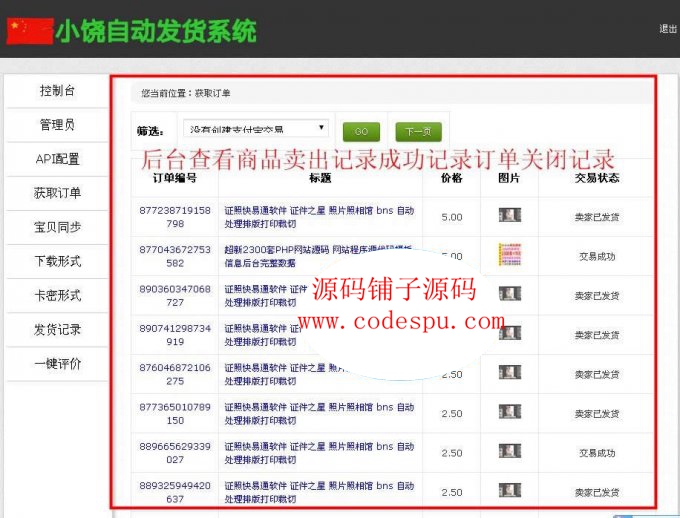Select order number 889325949420637
680x518 pixels.
click(175, 492)
